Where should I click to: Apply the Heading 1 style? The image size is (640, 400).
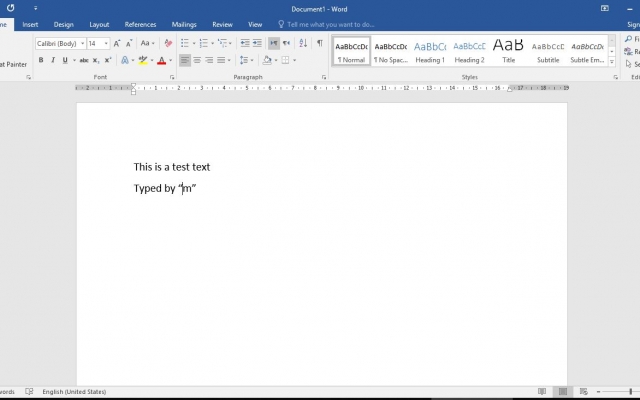[430, 51]
